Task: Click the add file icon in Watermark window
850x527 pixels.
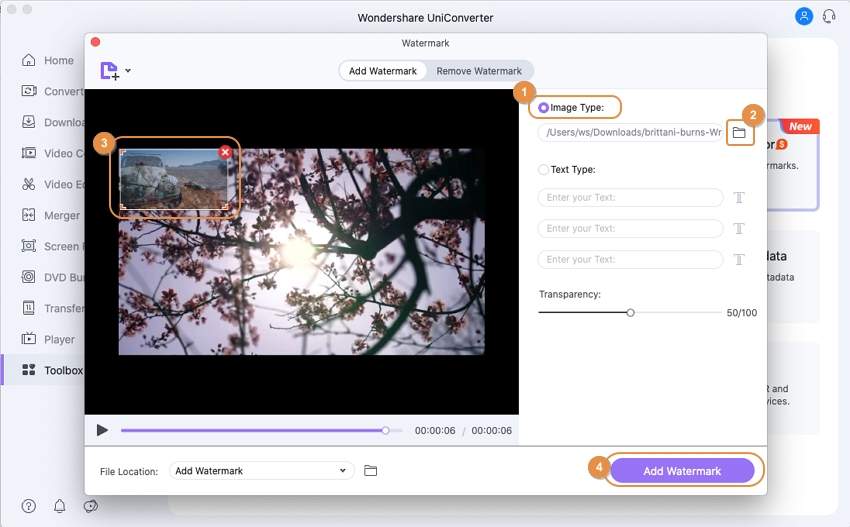Action: coord(109,71)
